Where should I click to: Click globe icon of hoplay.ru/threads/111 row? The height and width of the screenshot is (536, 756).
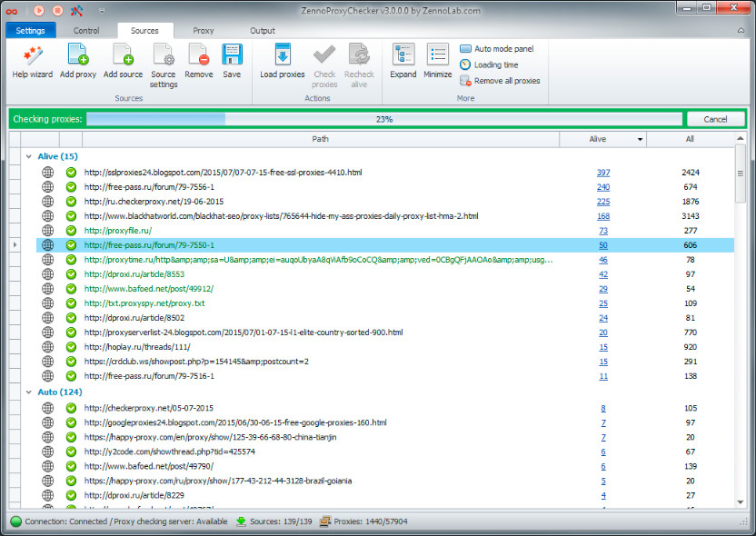[48, 346]
